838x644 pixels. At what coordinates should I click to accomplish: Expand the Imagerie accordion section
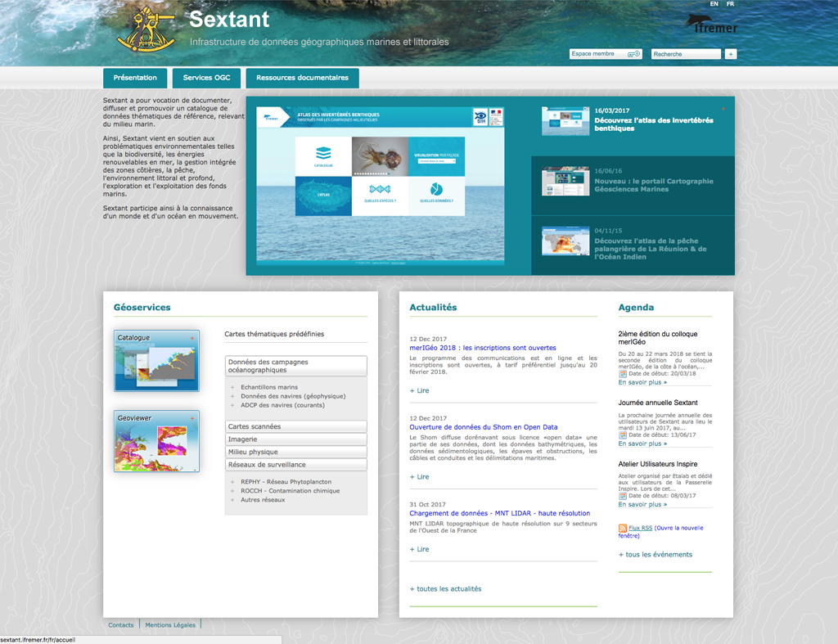pyautogui.click(x=295, y=439)
